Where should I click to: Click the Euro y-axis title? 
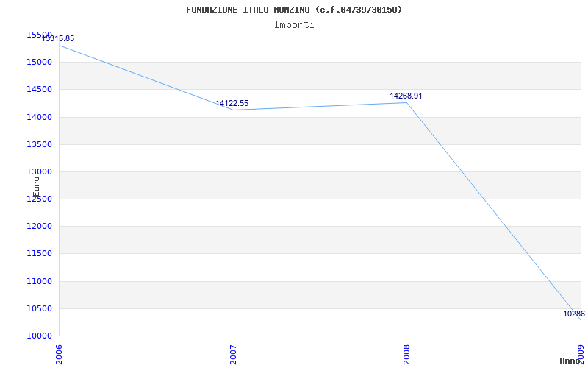tap(36, 187)
